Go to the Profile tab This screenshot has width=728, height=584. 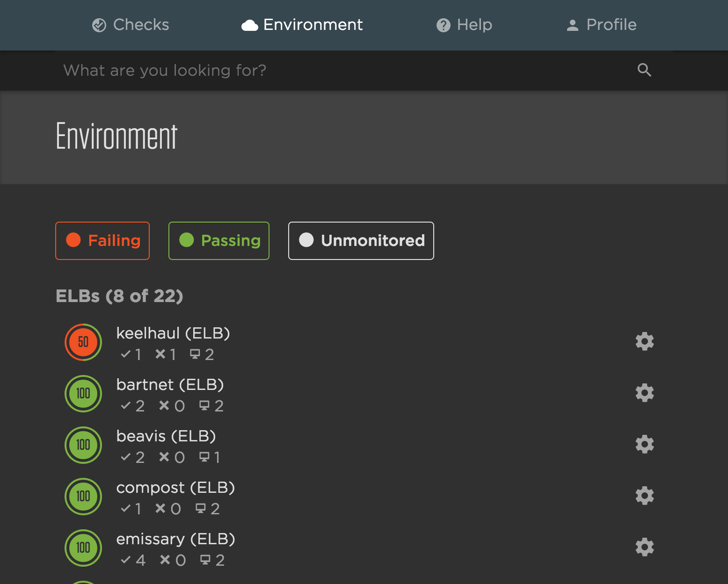tap(601, 25)
